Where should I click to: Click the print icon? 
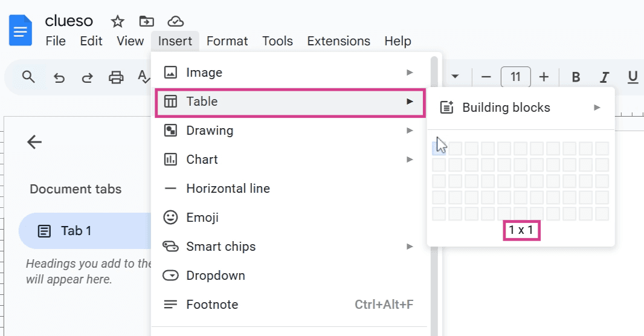tap(116, 77)
